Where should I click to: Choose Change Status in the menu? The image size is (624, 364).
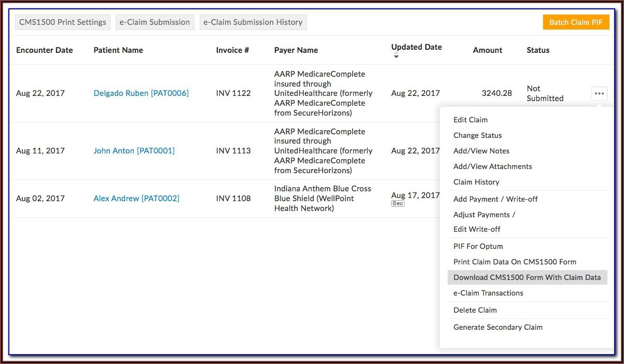[478, 135]
